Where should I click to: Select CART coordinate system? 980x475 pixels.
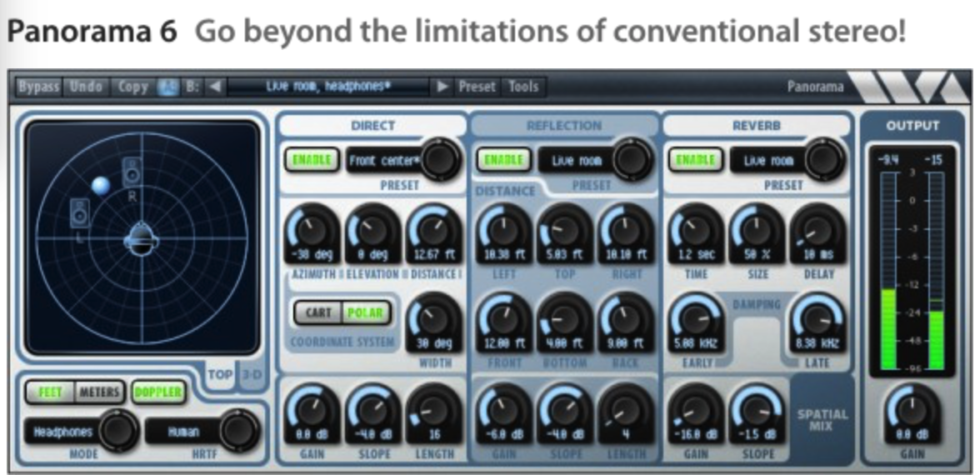click(317, 312)
